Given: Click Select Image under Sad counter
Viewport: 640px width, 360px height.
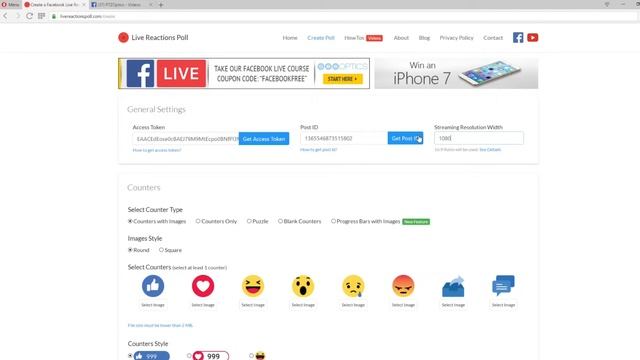Looking at the screenshot, I should pos(353,305).
